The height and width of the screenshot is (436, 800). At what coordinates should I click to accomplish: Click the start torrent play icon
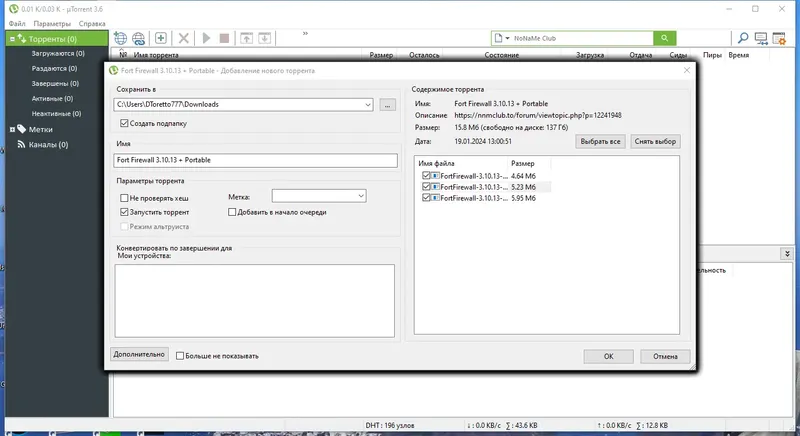pyautogui.click(x=206, y=38)
